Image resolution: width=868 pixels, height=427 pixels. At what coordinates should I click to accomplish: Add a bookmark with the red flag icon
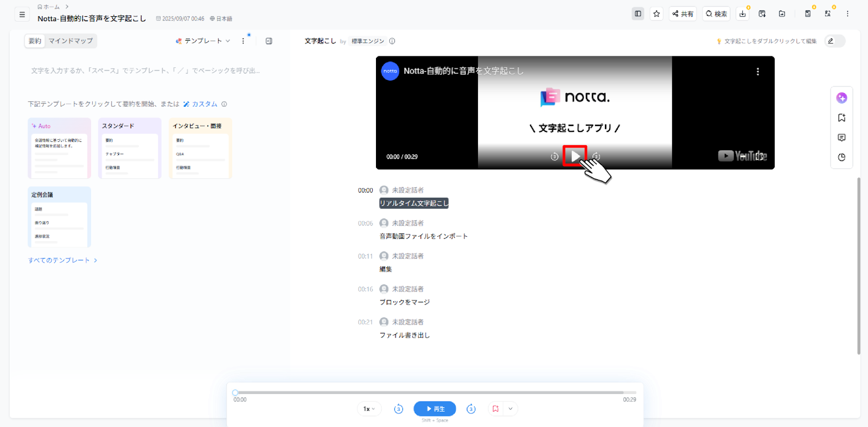495,409
